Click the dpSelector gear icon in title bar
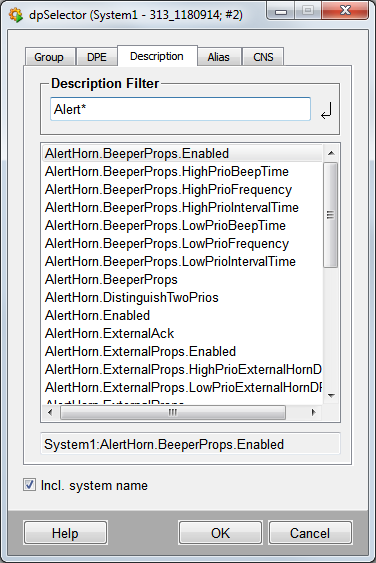 point(15,15)
